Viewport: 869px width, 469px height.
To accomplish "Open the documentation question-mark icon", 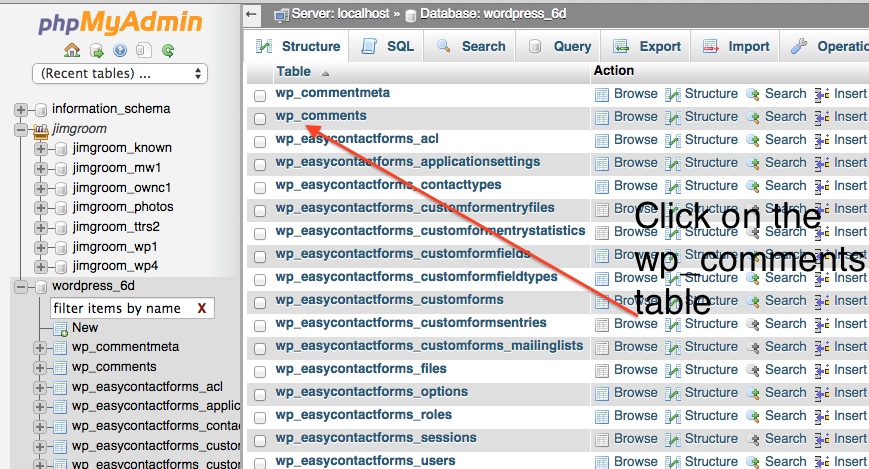I will point(120,51).
